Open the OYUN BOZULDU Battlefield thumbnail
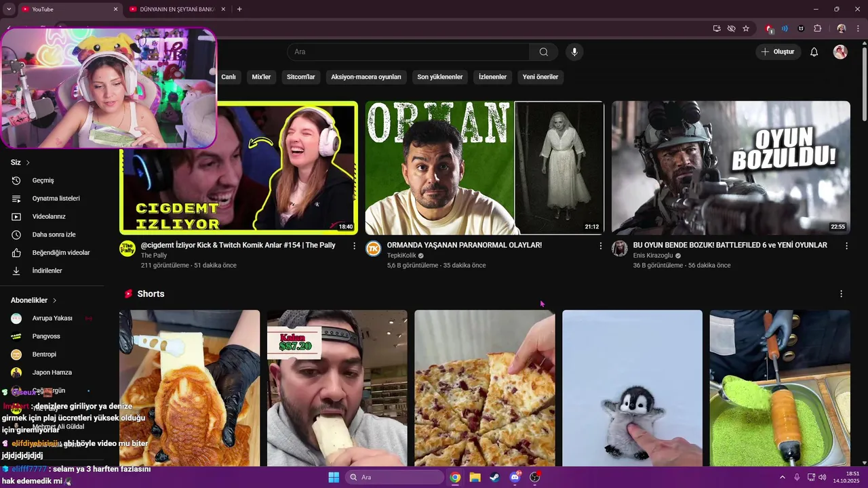 pyautogui.click(x=731, y=167)
